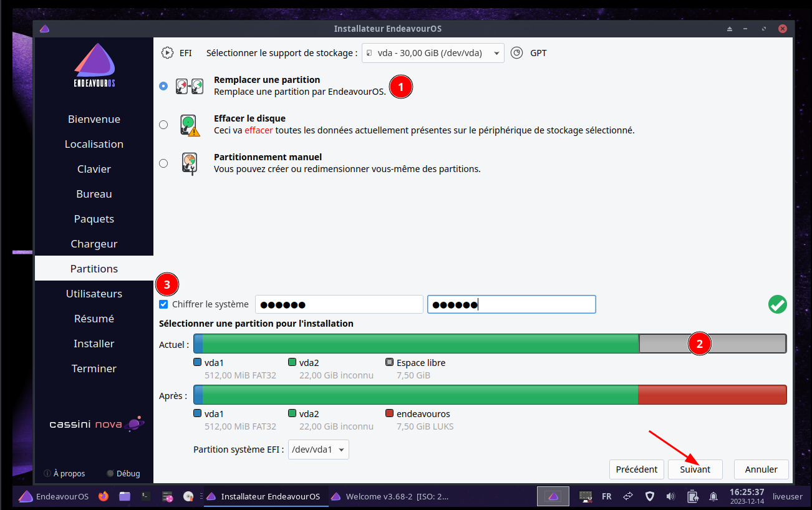Launch Firefox from the taskbar

[x=104, y=496]
